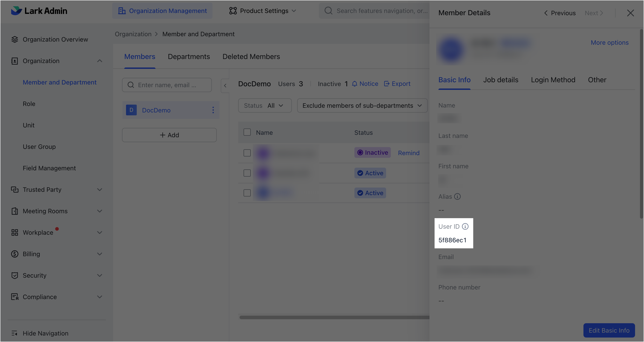Click the Compliance sidebar icon
The height and width of the screenshot is (342, 644).
point(15,297)
